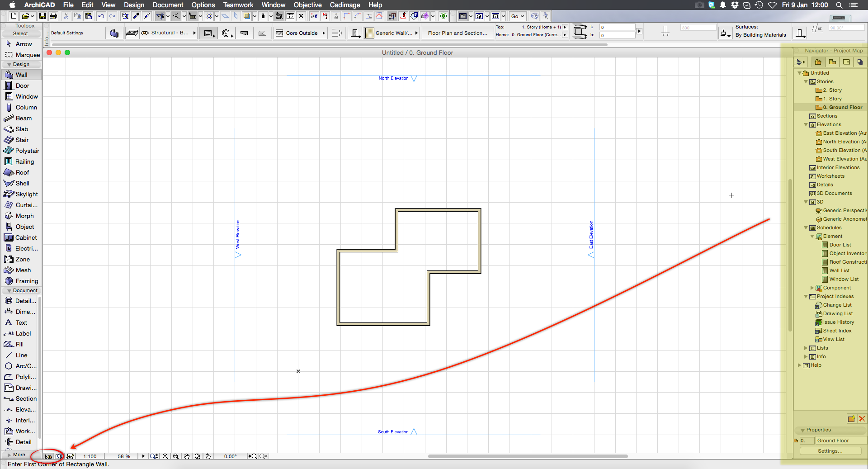
Task: Select the Marquee tool
Action: pyautogui.click(x=22, y=55)
